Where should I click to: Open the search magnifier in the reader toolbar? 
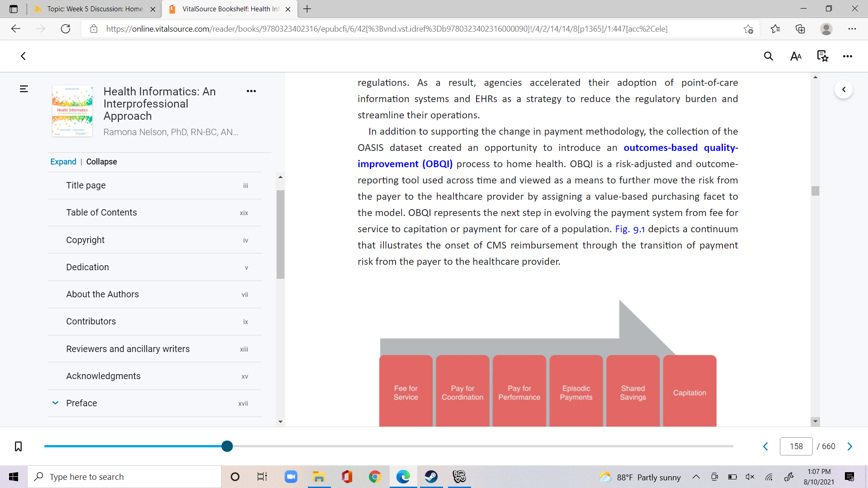coord(768,56)
